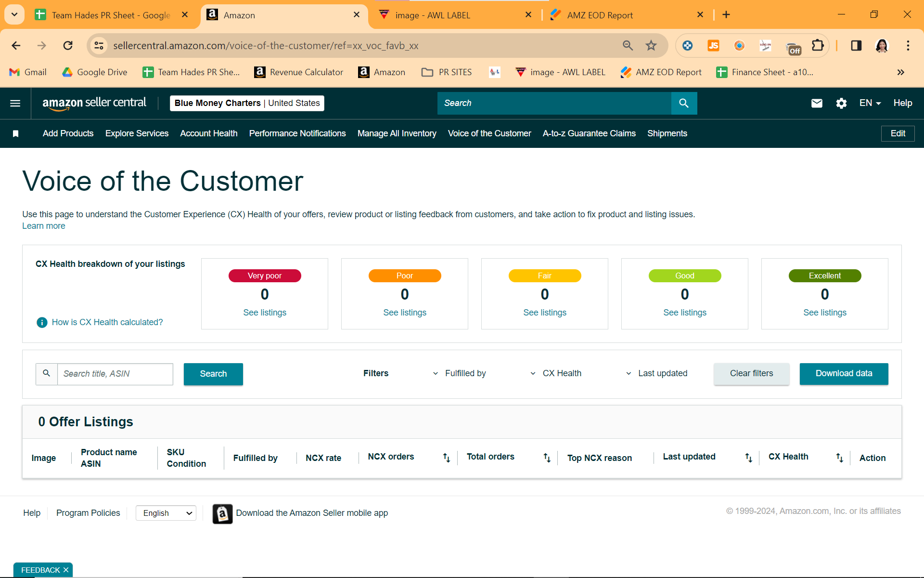Open the PR SITES bookmark folder

(447, 72)
